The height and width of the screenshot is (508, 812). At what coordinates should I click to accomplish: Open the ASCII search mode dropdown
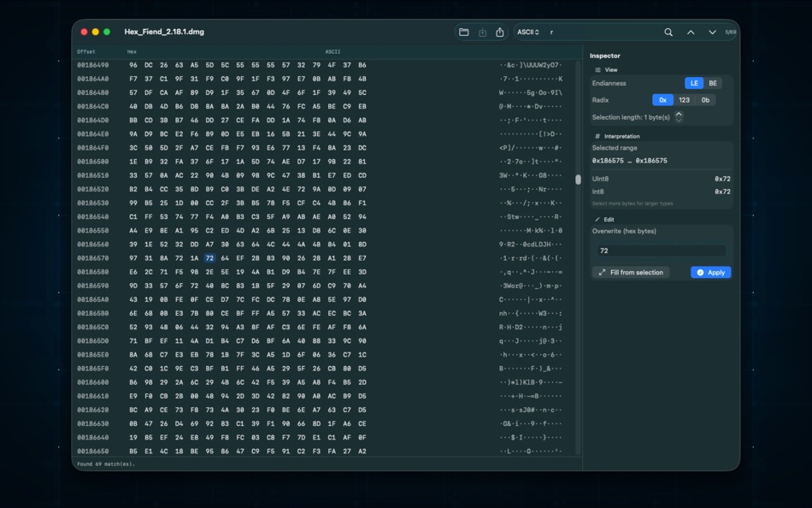[x=528, y=32]
